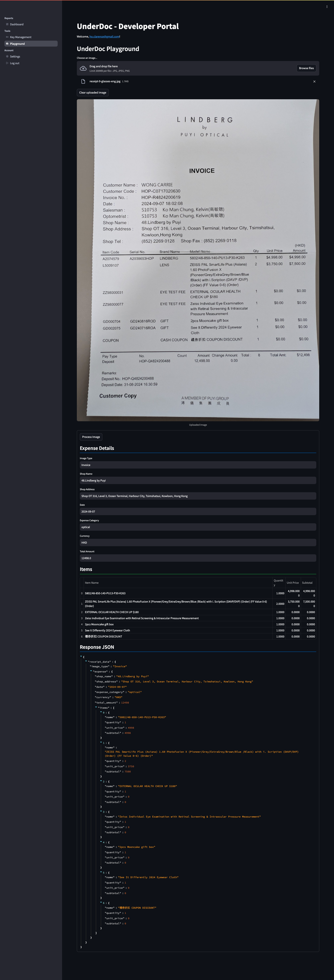Collapse JSON item 1
This screenshot has width=334, height=980.
[101, 742]
